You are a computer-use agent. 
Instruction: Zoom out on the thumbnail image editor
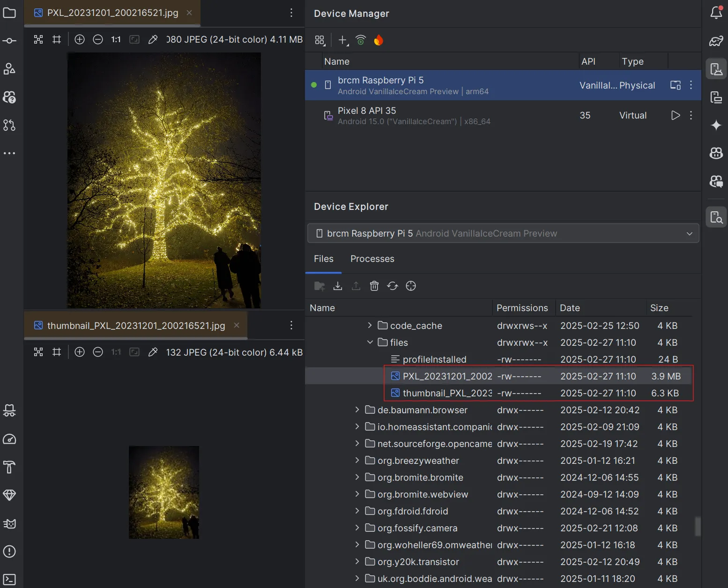click(98, 352)
